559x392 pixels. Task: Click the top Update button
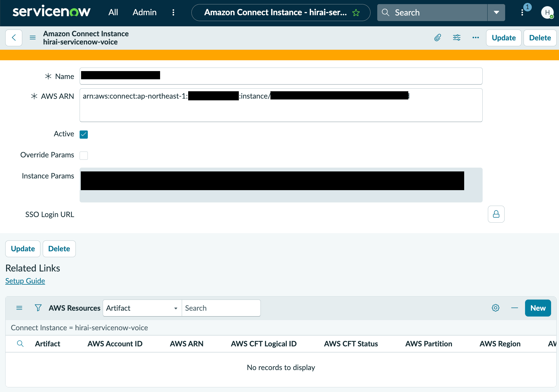(503, 38)
